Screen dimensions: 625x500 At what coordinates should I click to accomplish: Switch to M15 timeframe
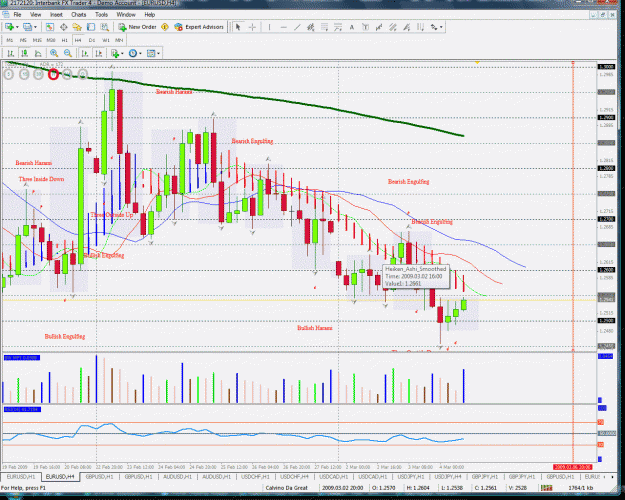pos(37,40)
